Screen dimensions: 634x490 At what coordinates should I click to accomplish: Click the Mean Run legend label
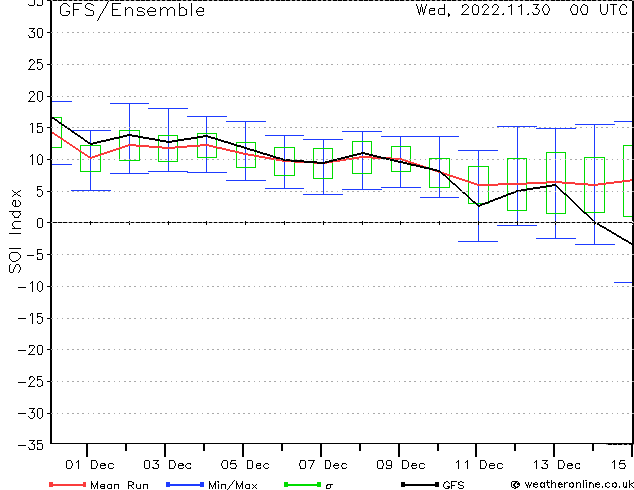click(x=119, y=485)
